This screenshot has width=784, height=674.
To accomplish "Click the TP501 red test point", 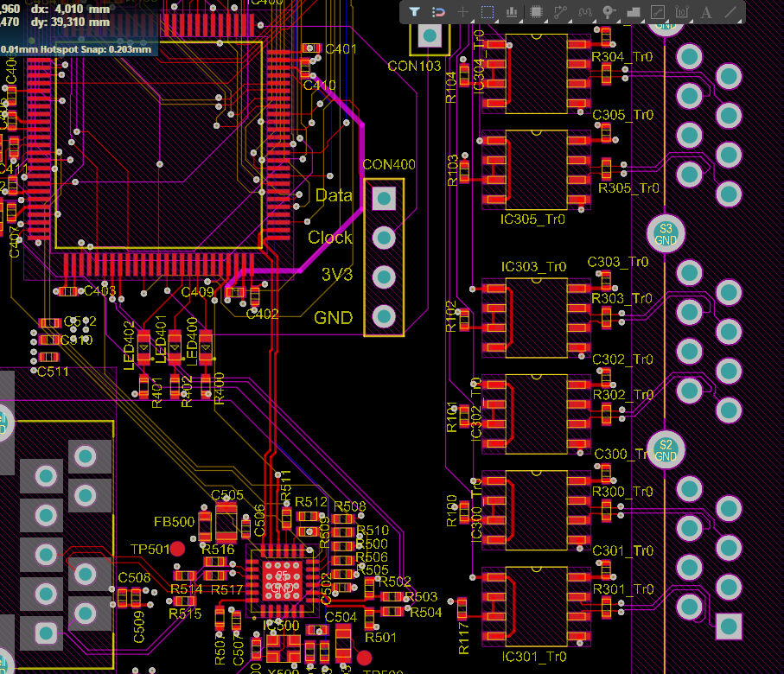I will coord(177,549).
